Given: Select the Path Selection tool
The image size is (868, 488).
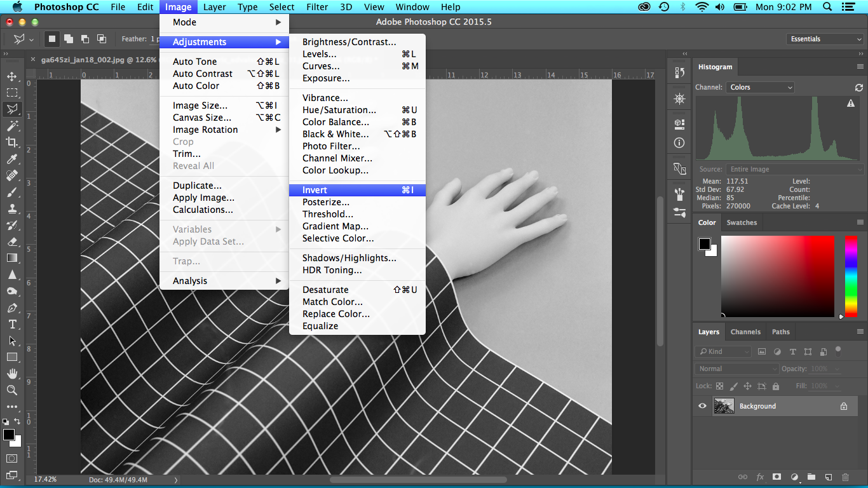Looking at the screenshot, I should (x=11, y=341).
